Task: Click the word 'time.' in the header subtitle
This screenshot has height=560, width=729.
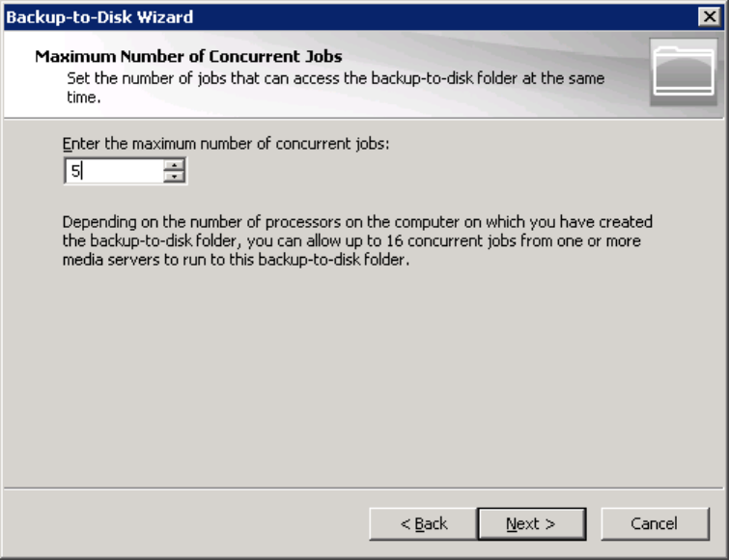Action: 83,98
